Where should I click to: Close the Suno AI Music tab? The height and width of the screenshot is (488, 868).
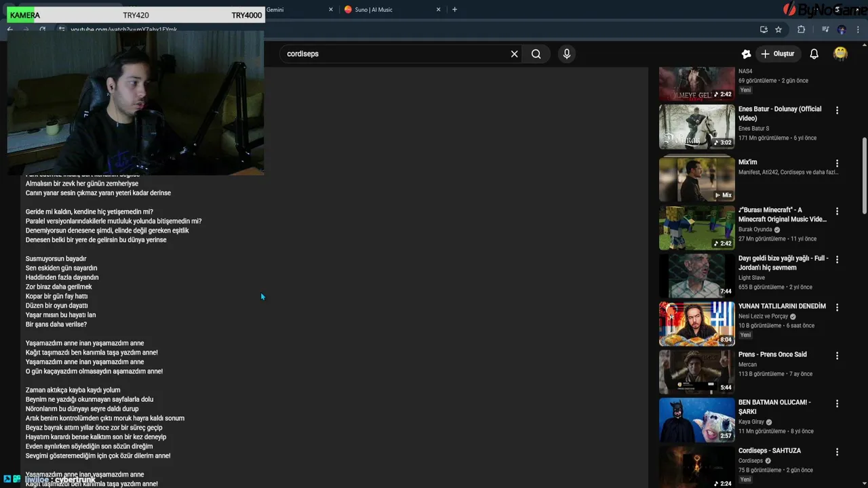[439, 9]
